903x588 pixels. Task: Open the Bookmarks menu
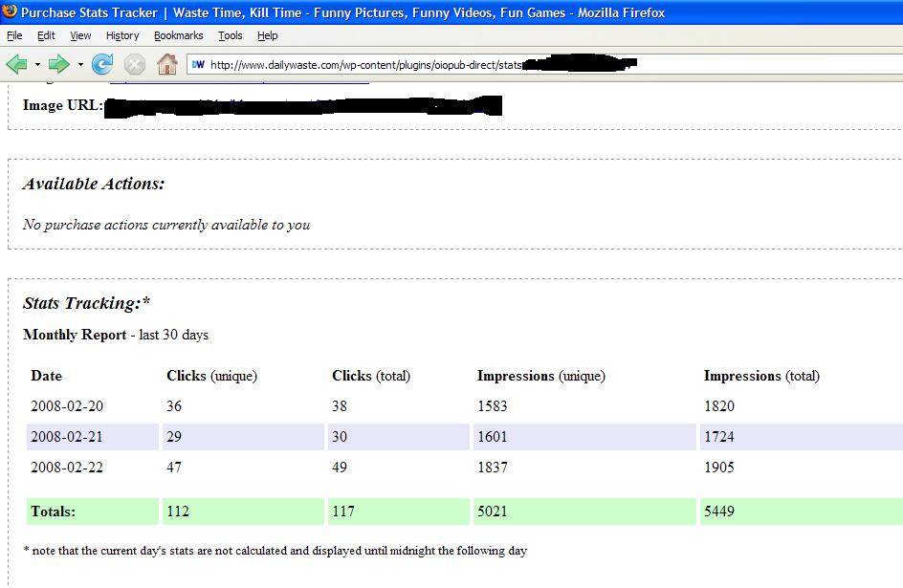coord(179,35)
